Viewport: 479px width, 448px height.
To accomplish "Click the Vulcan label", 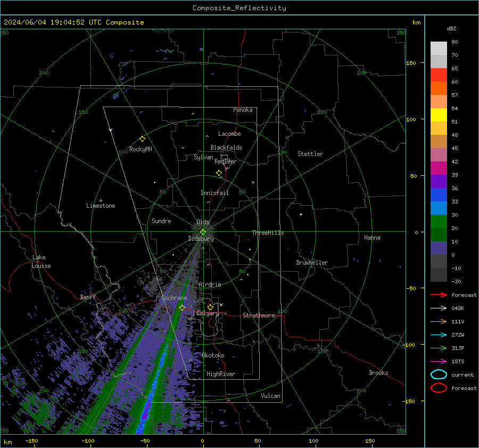I will pos(270,396).
